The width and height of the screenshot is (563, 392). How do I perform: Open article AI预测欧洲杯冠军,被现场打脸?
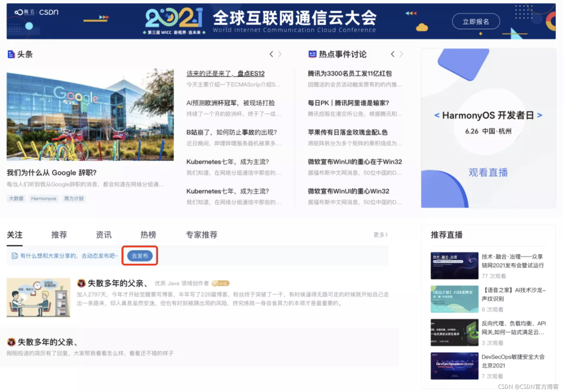[230, 103]
